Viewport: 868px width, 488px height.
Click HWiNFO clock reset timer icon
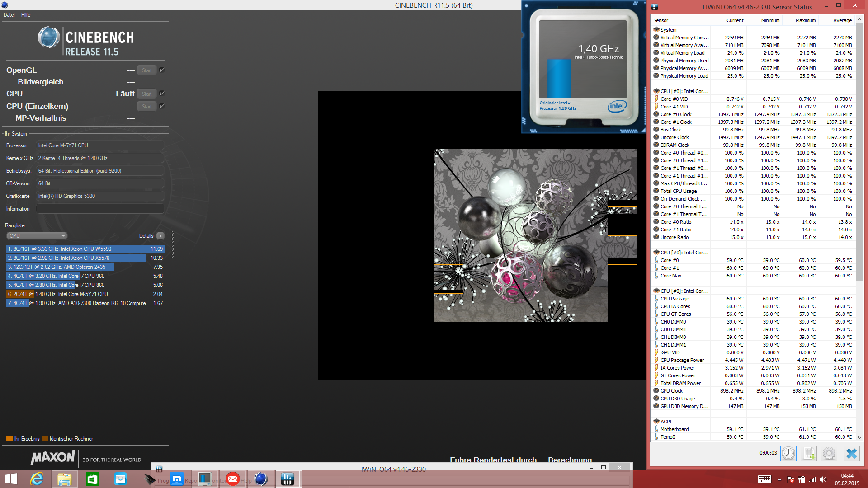tap(788, 453)
